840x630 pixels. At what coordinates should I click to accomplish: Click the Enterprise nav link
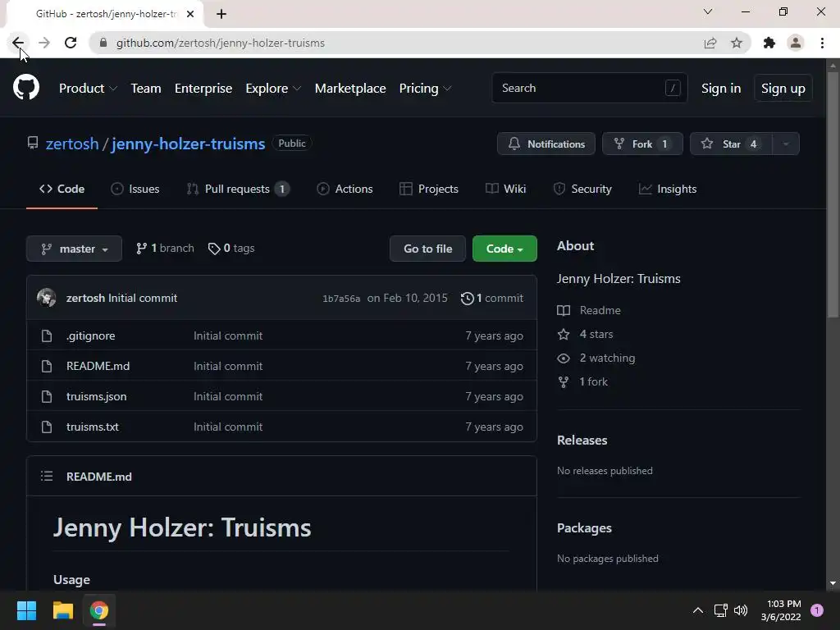click(x=203, y=89)
